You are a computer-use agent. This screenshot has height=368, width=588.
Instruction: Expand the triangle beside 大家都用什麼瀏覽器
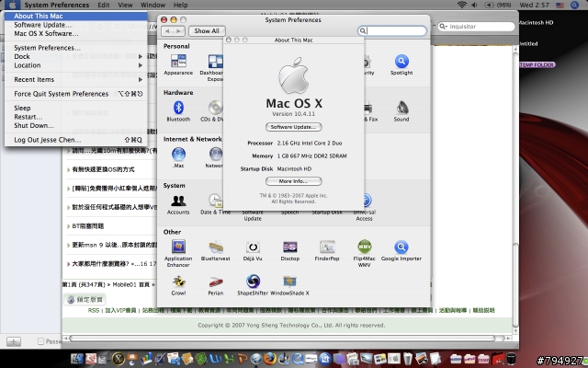coord(69,264)
